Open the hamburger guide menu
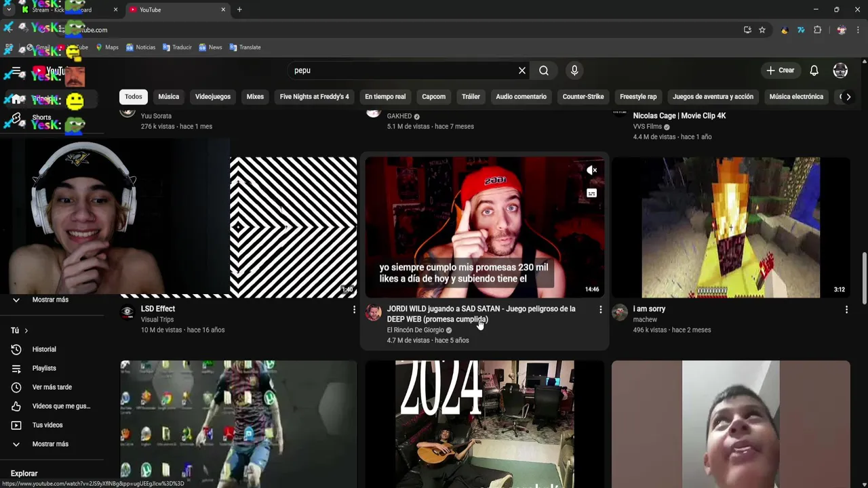This screenshot has height=488, width=868. (x=17, y=71)
